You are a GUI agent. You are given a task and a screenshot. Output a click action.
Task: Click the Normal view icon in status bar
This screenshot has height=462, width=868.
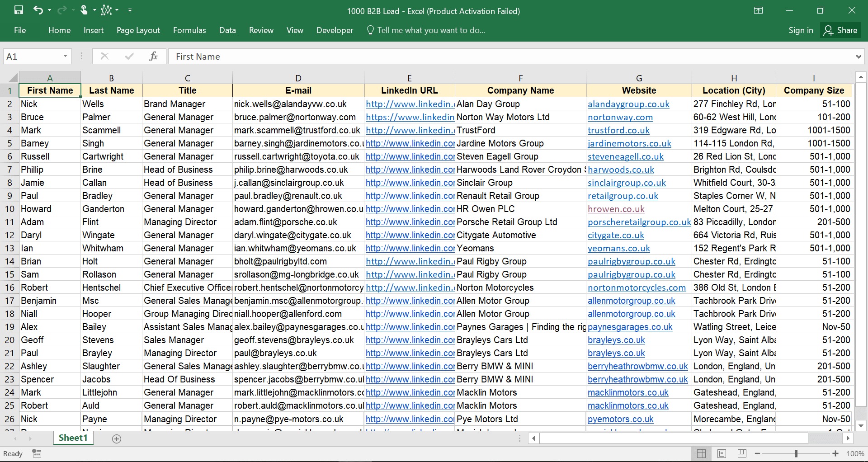(x=701, y=453)
